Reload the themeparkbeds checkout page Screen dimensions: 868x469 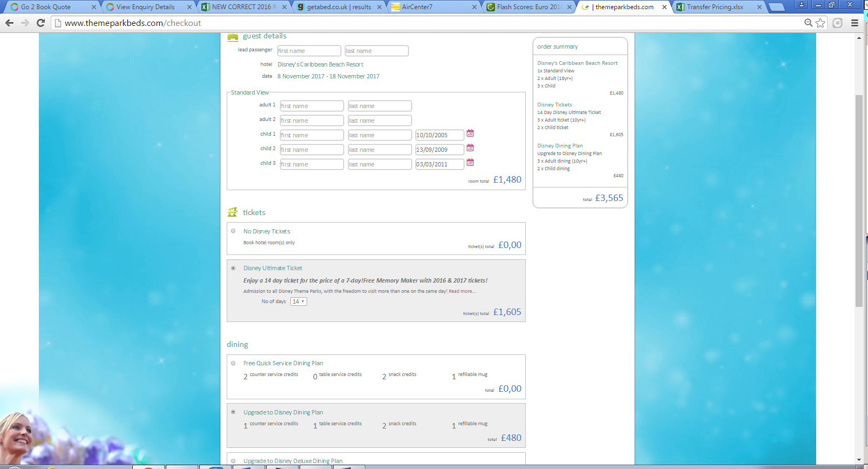pyautogui.click(x=40, y=23)
